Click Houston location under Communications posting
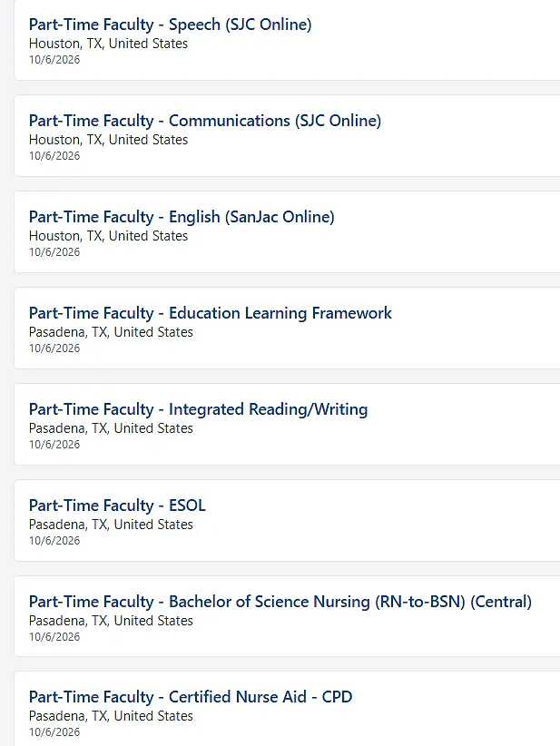 [109, 140]
